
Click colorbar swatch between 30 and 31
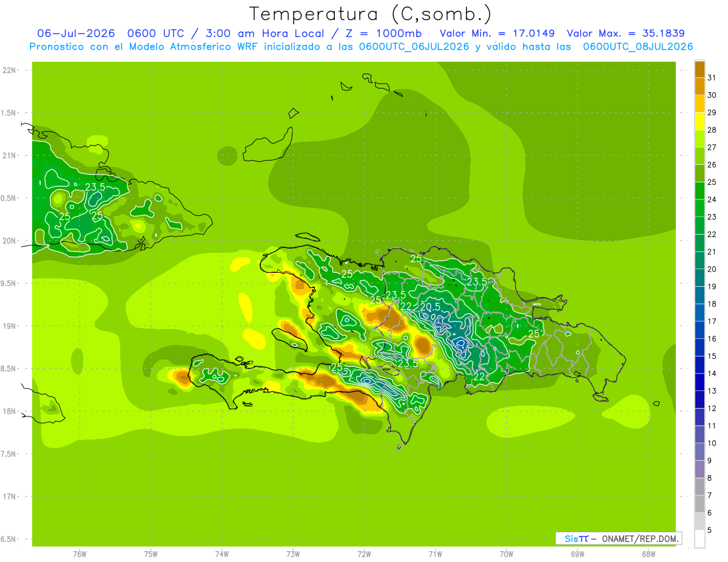tap(699, 86)
